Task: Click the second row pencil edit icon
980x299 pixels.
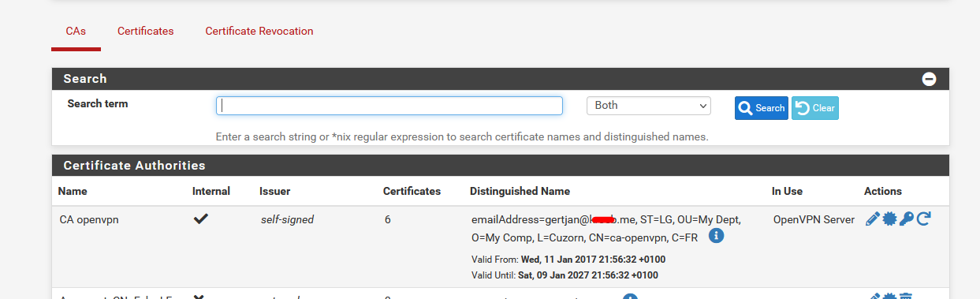Action: pos(872,297)
